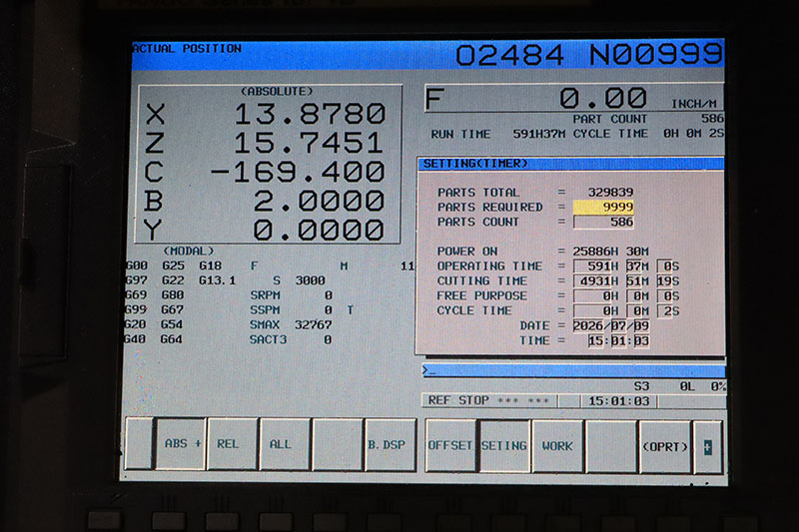Image resolution: width=799 pixels, height=532 pixels.
Task: Click the PARTS TOTAL value 329839
Action: 610,192
